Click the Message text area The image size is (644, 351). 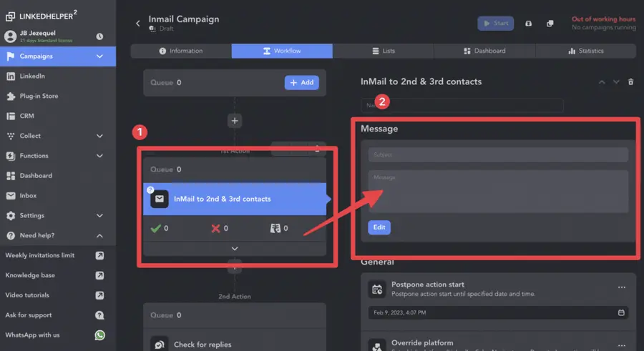point(498,192)
